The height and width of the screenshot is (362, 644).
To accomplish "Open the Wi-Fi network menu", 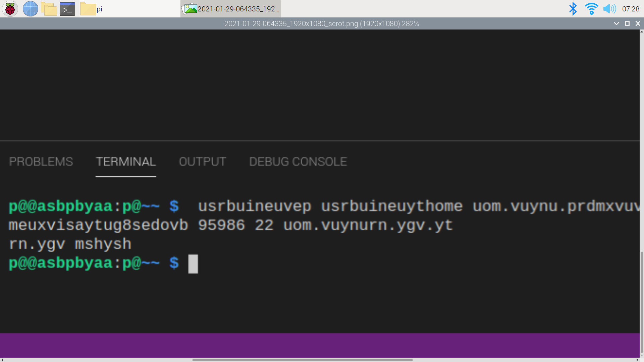I will click(x=591, y=9).
